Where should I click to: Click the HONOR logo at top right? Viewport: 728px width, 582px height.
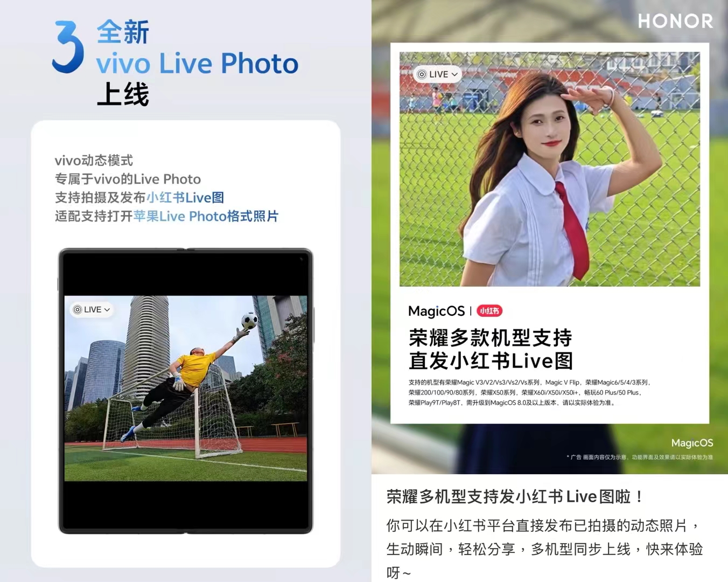675,22
